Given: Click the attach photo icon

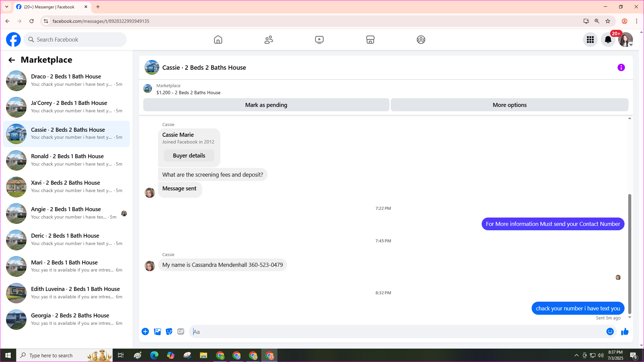Looking at the screenshot, I should pos(157,331).
